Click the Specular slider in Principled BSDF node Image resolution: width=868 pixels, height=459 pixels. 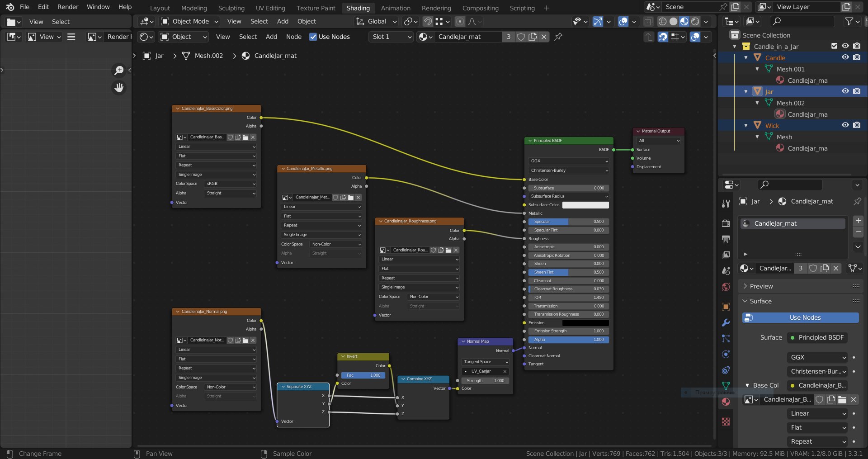click(568, 222)
